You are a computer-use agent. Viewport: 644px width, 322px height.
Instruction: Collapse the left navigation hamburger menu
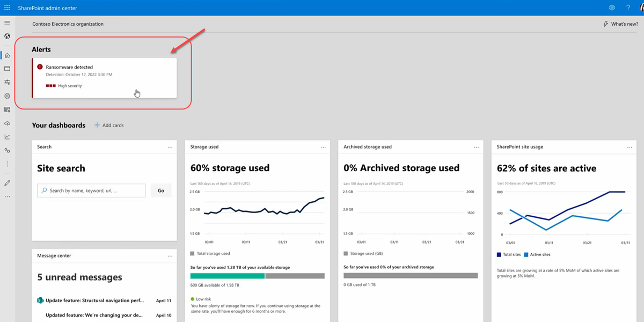pyautogui.click(x=7, y=23)
